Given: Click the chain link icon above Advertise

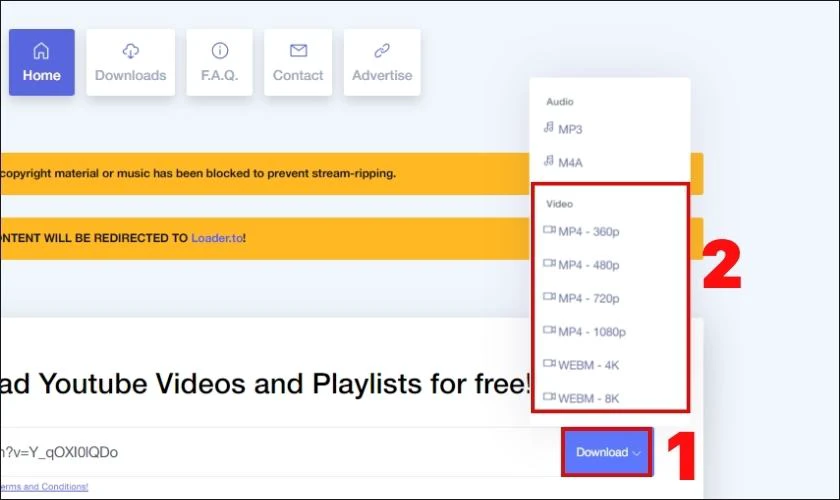Looking at the screenshot, I should click(382, 51).
